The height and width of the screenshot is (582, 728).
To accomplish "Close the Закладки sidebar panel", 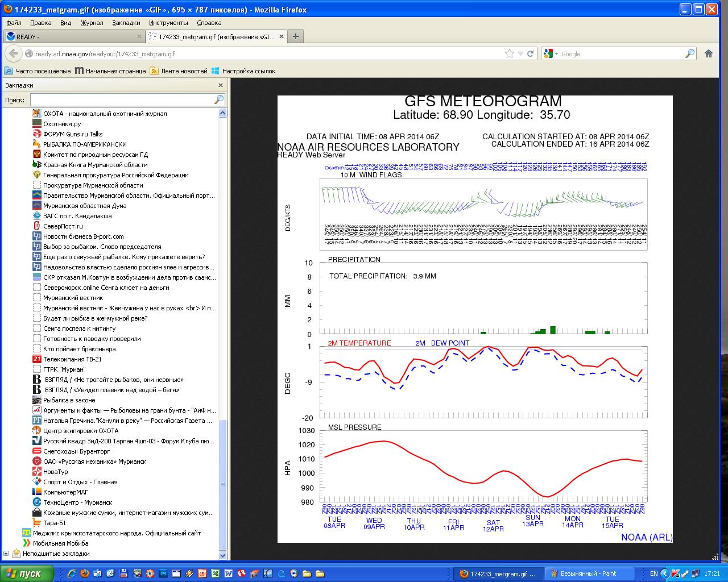I will 221,85.
